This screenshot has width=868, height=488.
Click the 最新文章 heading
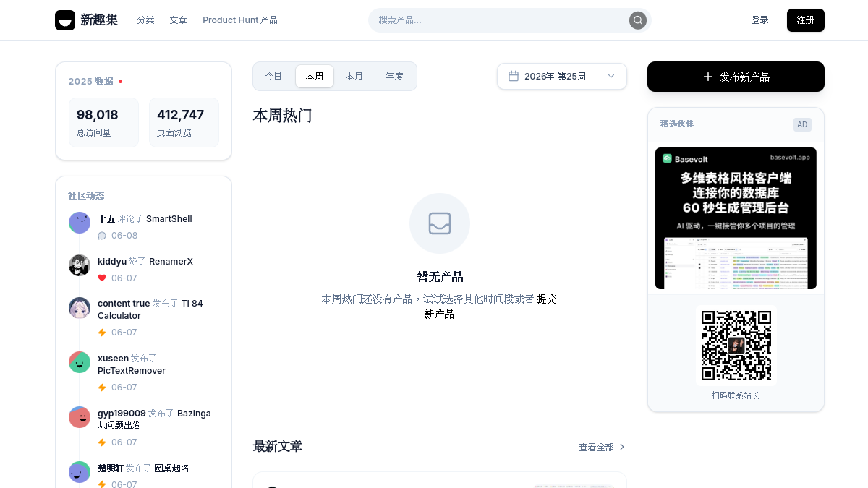click(x=277, y=447)
